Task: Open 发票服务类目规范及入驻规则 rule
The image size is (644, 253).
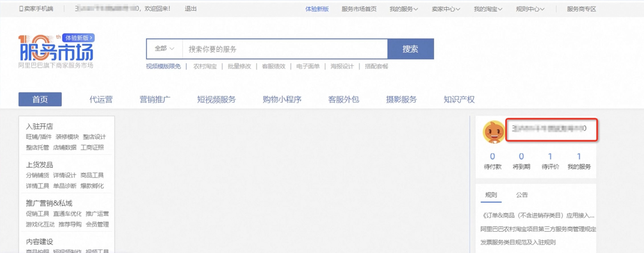Action: [x=518, y=242]
